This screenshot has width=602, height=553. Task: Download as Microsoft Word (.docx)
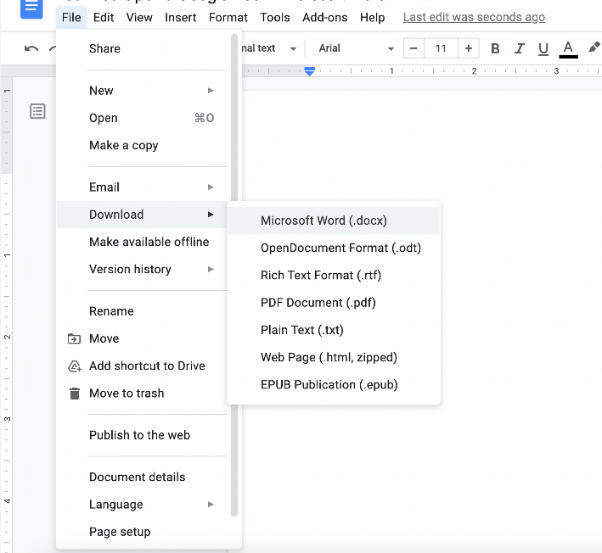click(334, 221)
